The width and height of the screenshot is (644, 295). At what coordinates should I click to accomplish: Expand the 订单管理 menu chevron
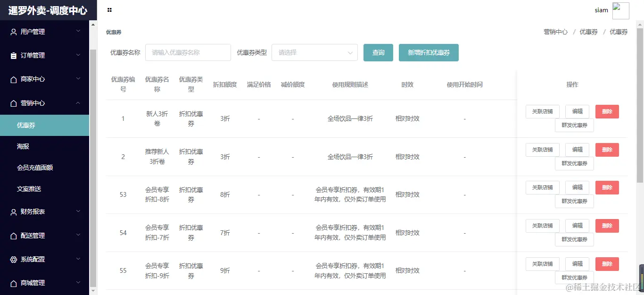(78, 55)
